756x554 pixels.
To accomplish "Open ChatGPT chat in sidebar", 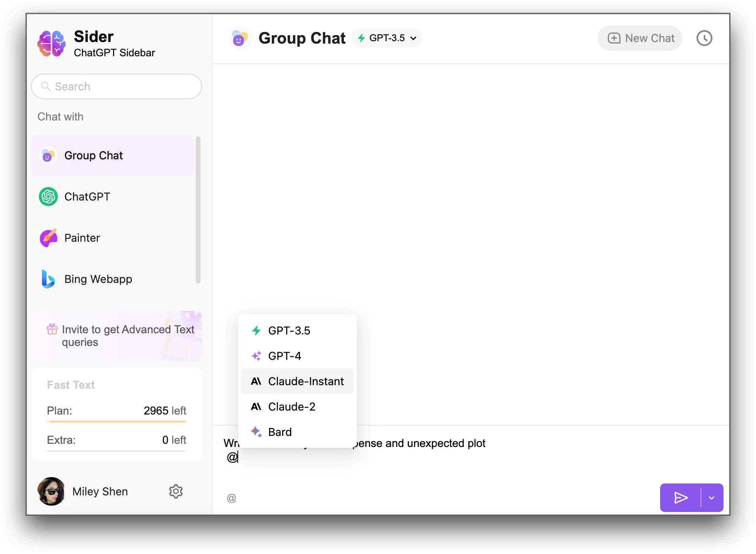I will 113,197.
